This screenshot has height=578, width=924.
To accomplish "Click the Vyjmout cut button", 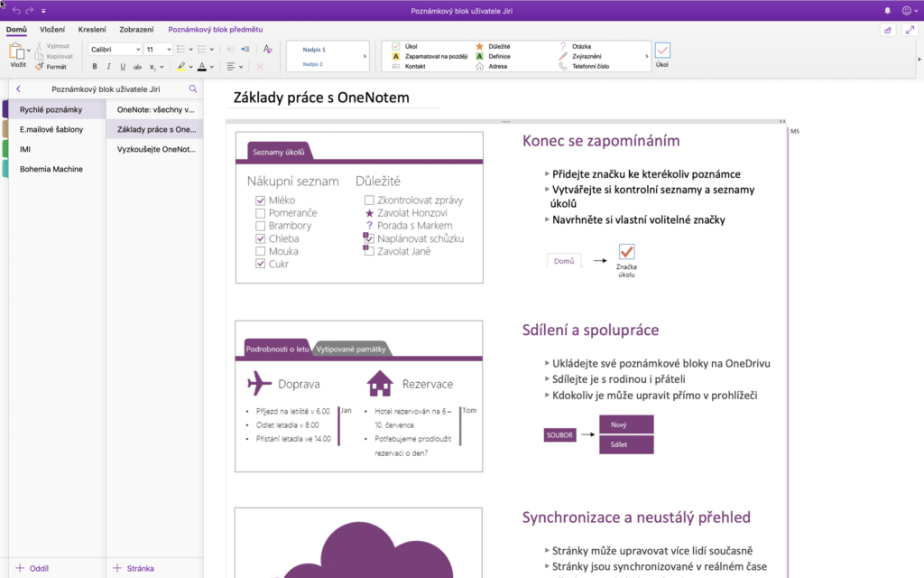I will pos(52,46).
